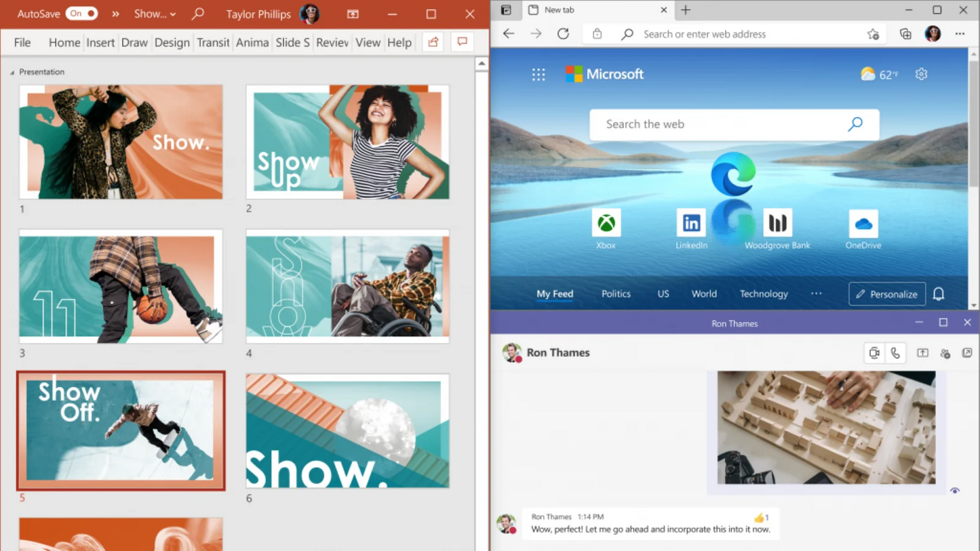Collapse the Presentation section in the slide panel
This screenshot has width=980, height=551.
coord(11,71)
